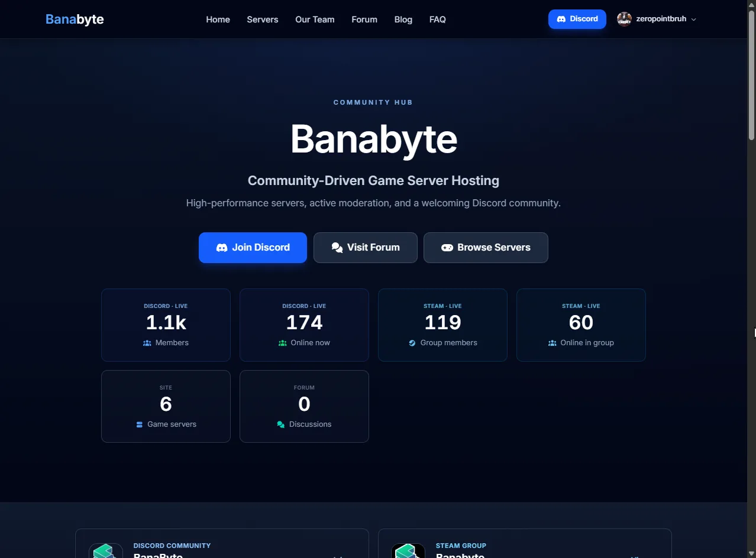Click the server icon beside Game servers
This screenshot has width=756, height=558.
point(140,424)
